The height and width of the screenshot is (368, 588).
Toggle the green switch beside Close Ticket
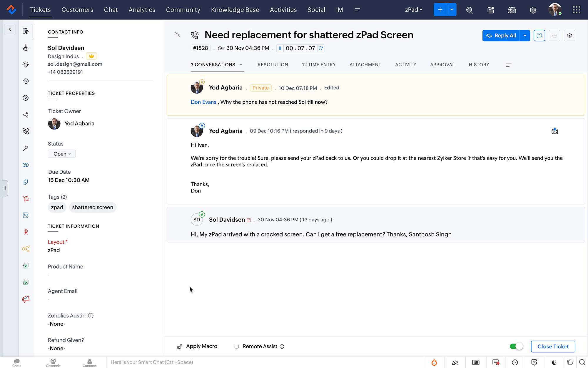click(516, 347)
